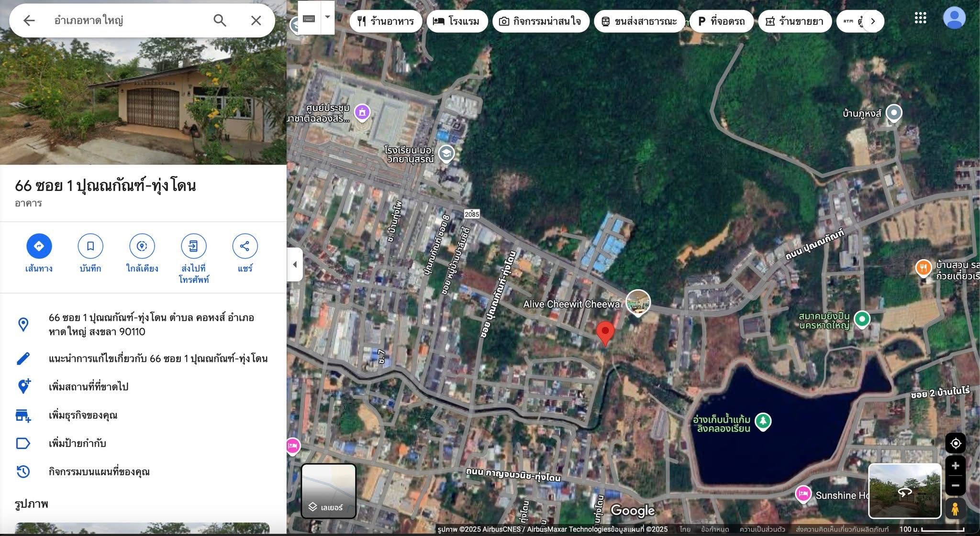The height and width of the screenshot is (536, 980).
Task: Activate Street View pegman icon
Action: point(955,509)
